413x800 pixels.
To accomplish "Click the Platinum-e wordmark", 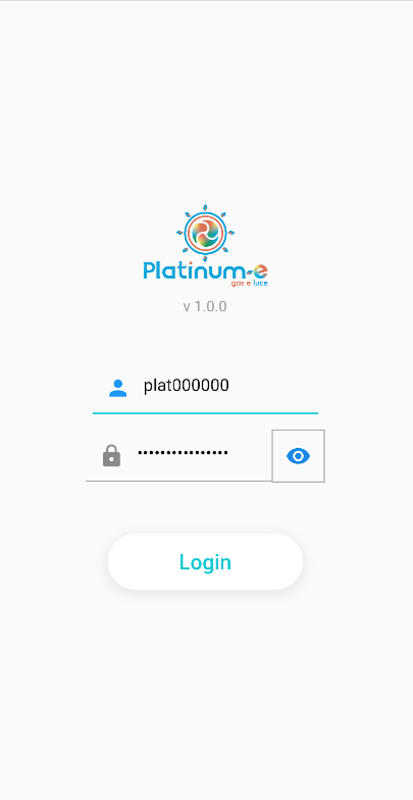I will pos(205,271).
